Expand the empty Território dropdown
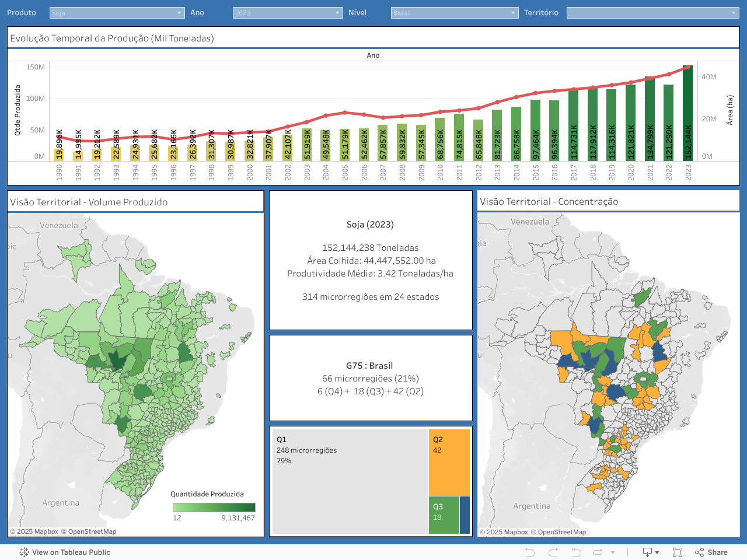Screen dimensions: 747x560 (652, 13)
